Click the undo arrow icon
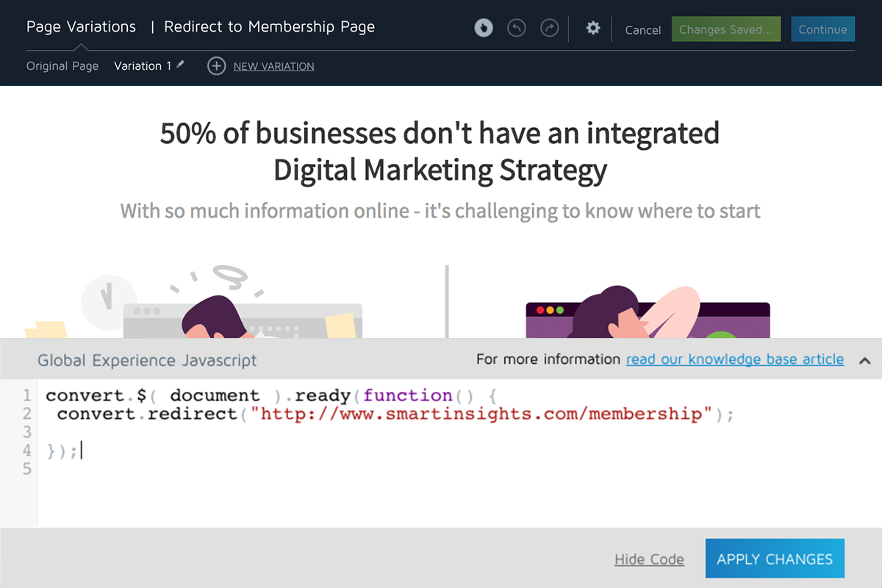The height and width of the screenshot is (588, 882). click(x=517, y=28)
